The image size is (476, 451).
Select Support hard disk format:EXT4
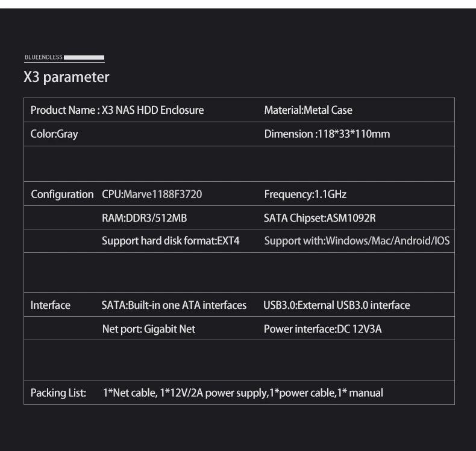(171, 241)
